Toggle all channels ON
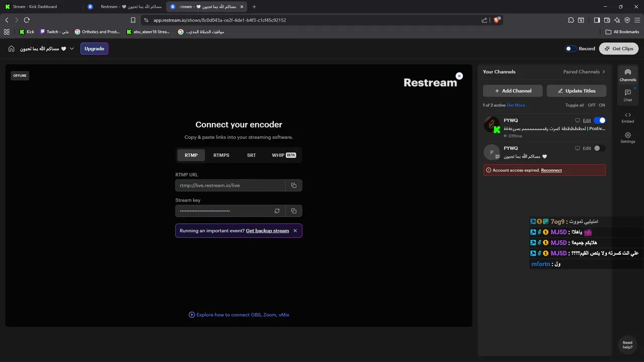The image size is (644, 362). click(x=602, y=105)
